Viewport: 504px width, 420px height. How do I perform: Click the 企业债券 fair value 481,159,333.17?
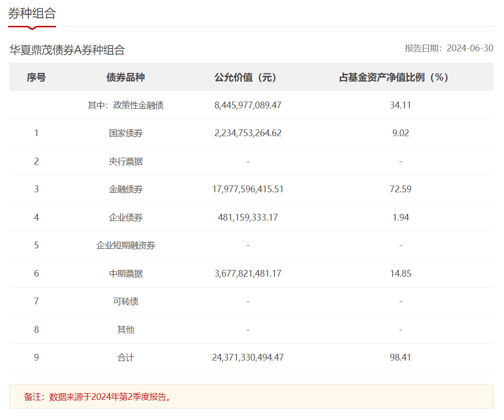(248, 218)
